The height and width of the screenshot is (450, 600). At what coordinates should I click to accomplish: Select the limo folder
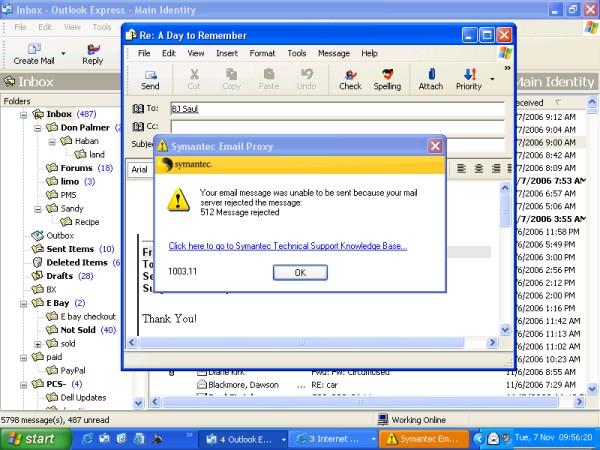pos(70,181)
